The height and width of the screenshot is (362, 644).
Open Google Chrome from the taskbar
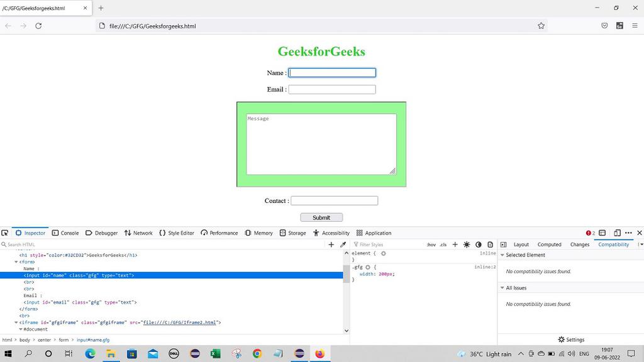tap(257, 353)
